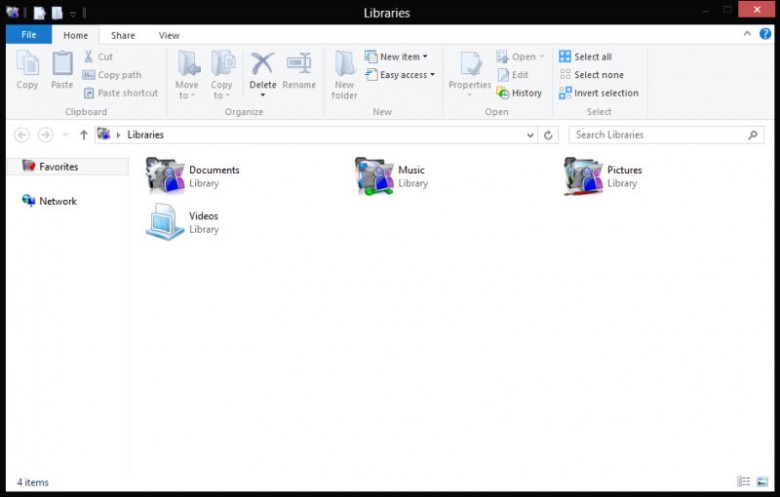Click the quick access Properties icon in title bar
This screenshot has height=497, width=780.
39,12
